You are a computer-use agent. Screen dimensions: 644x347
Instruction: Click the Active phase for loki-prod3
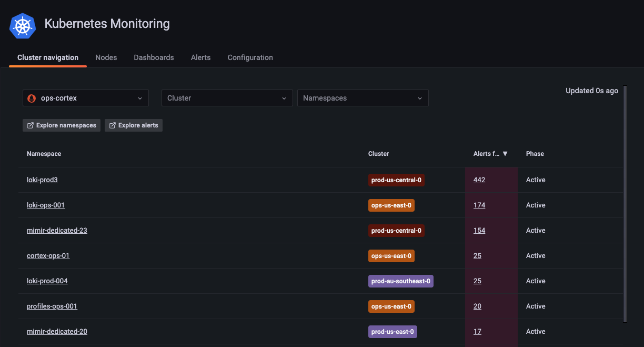point(536,180)
